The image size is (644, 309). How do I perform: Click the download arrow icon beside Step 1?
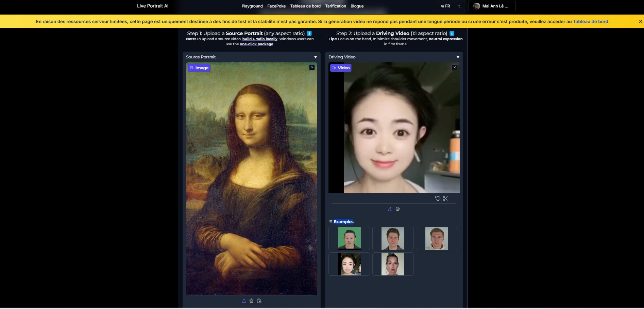pyautogui.click(x=309, y=33)
